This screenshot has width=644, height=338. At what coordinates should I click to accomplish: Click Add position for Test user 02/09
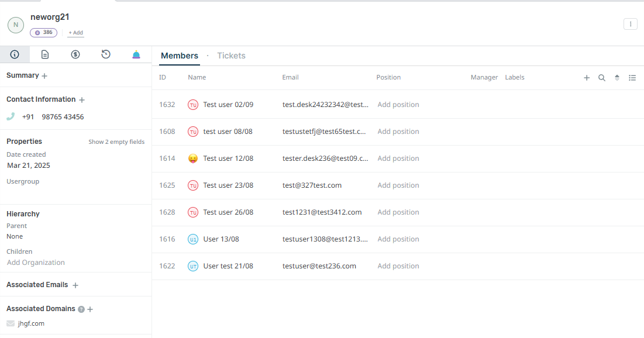398,105
